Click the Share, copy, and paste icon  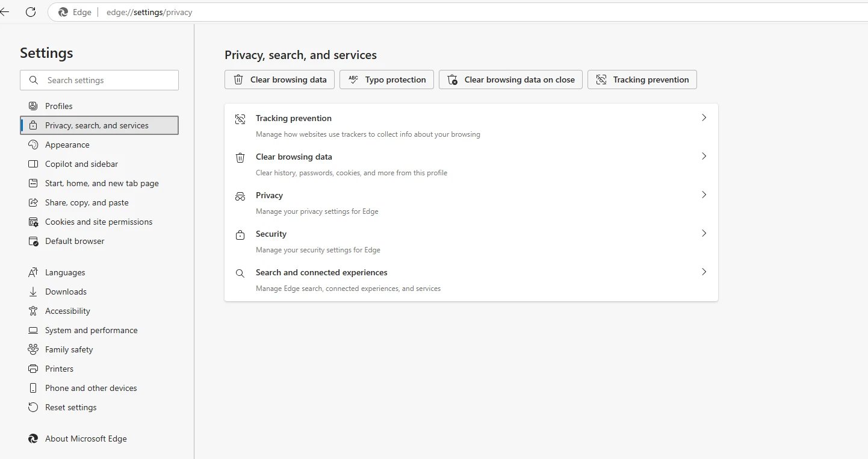click(x=33, y=202)
